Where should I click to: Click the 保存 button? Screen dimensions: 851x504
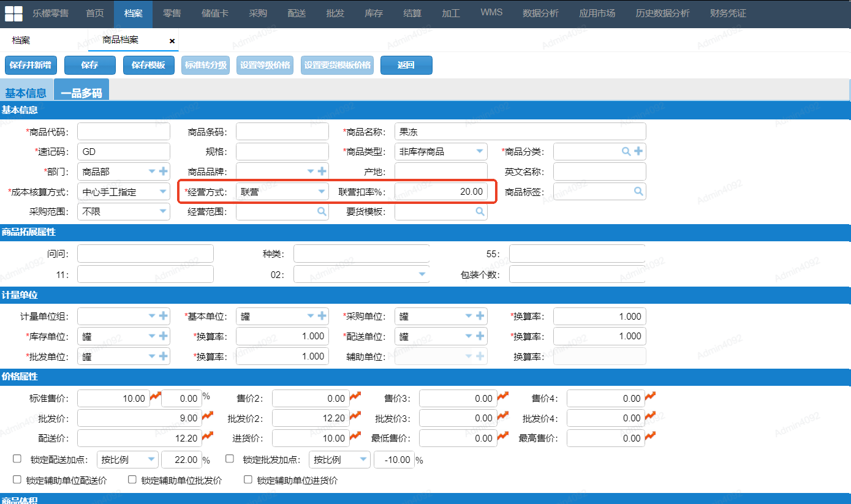point(90,65)
